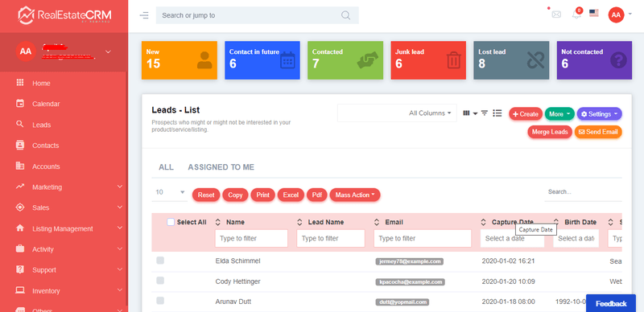Open the notifications bell icon
Image resolution: width=644 pixels, height=312 pixels.
click(576, 14)
